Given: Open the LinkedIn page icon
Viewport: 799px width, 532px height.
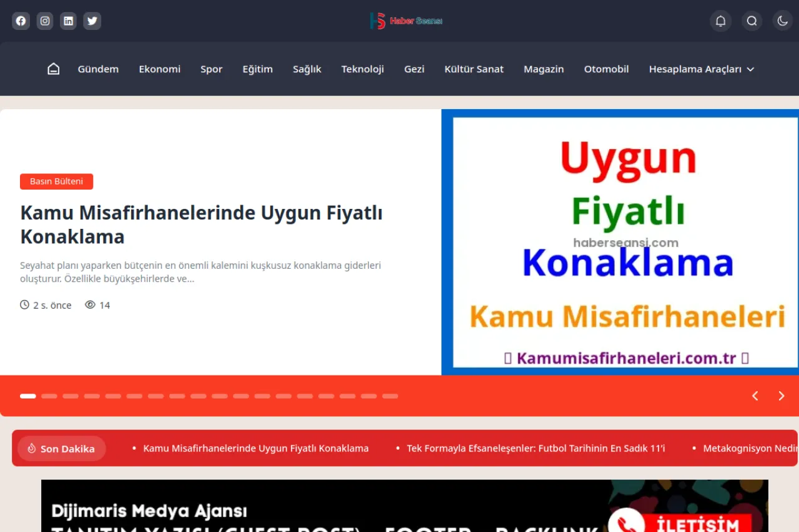Looking at the screenshot, I should coord(68,21).
